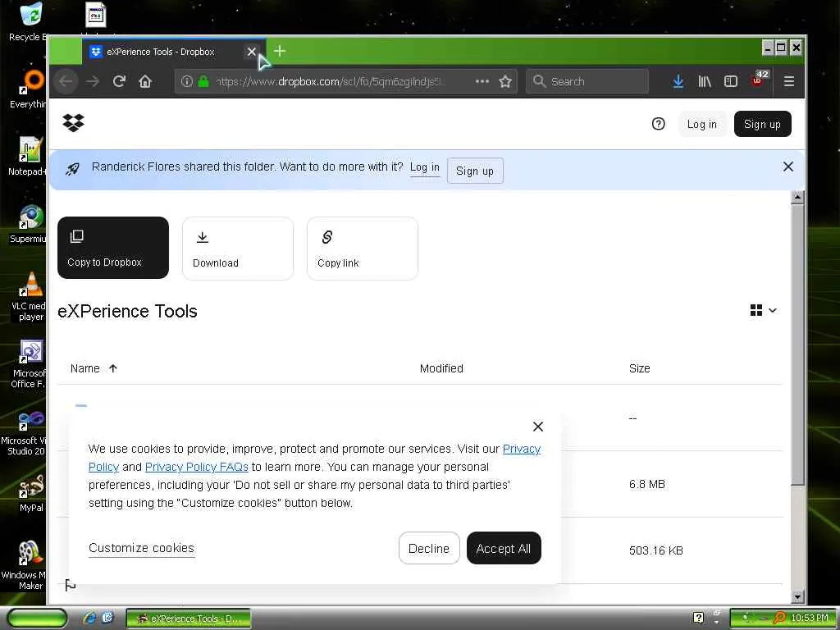This screenshot has height=630, width=840.
Task: Click the page scrollbar down arrow
Action: 797,597
